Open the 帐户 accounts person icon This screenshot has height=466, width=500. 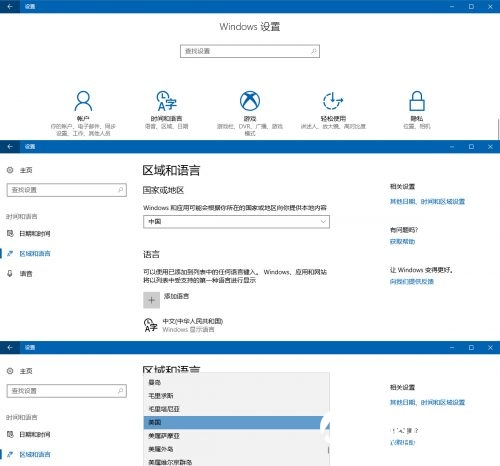83,101
